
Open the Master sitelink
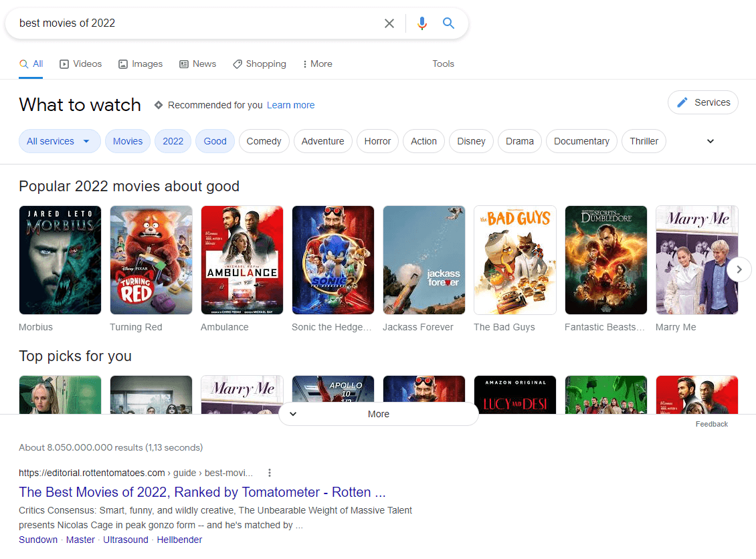[x=80, y=540]
